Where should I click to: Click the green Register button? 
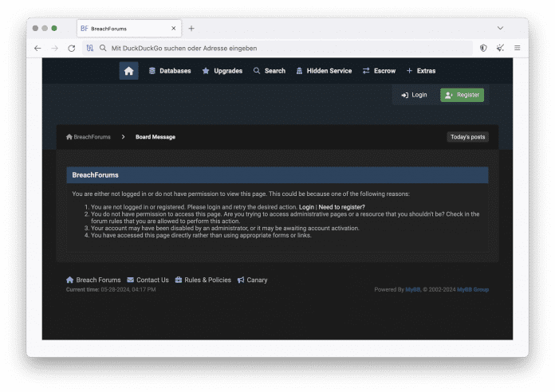pyautogui.click(x=462, y=95)
